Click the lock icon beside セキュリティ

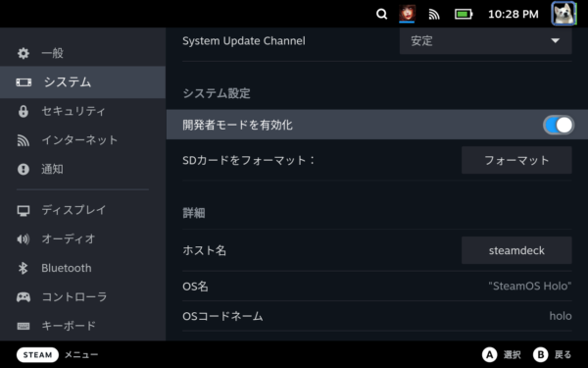(24, 111)
